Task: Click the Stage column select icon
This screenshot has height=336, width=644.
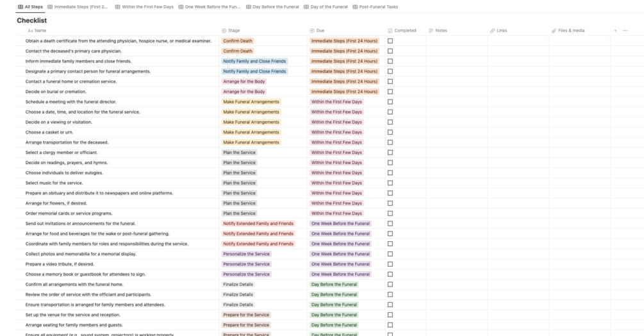Action: click(224, 30)
